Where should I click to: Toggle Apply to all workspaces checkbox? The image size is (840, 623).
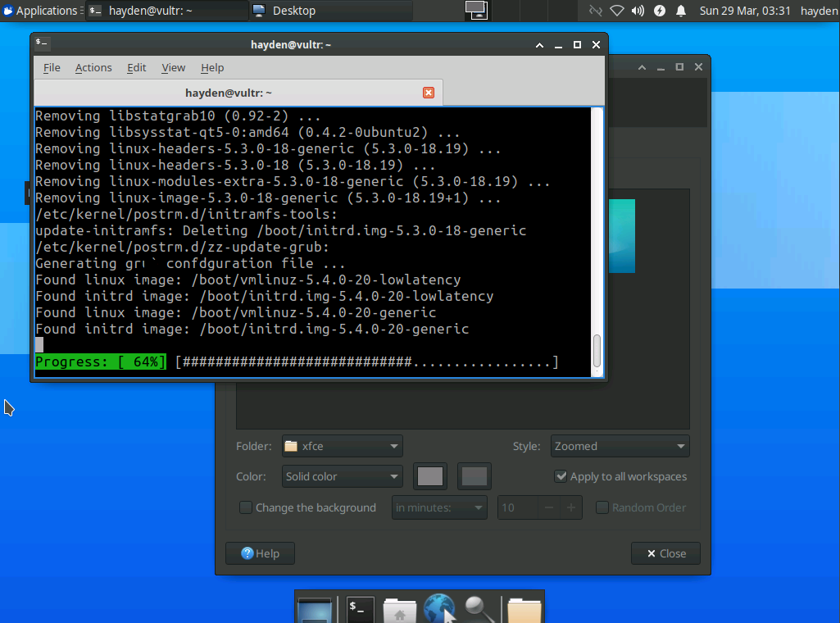click(x=561, y=476)
